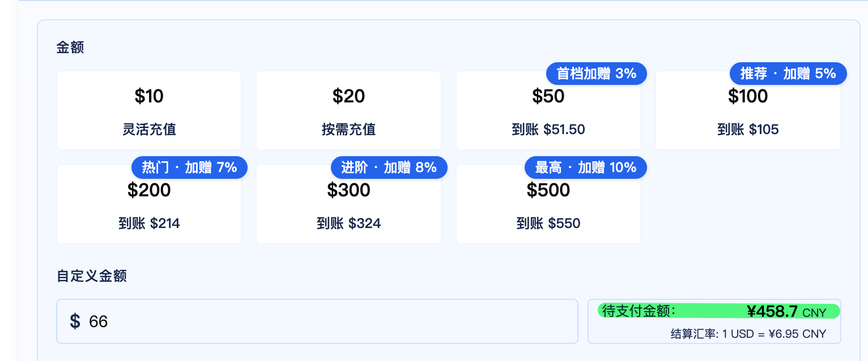Screen dimensions: 868x361
Task: Click the 推荐 · 加赠 5% badge
Action: 788,74
